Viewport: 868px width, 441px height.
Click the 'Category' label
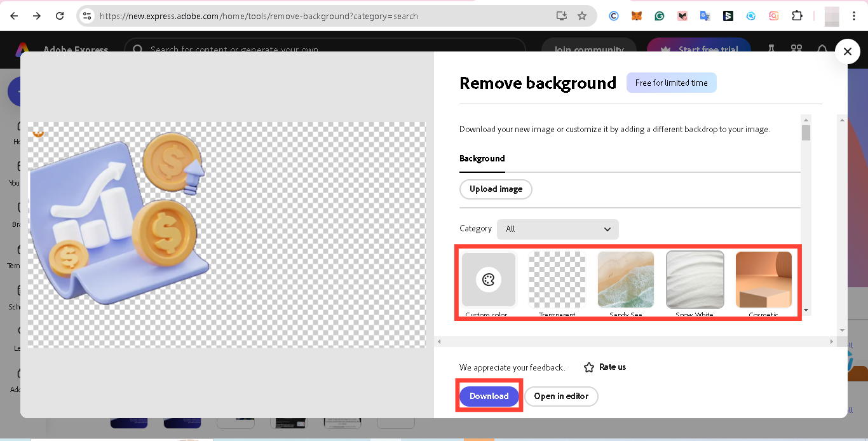[x=476, y=228]
